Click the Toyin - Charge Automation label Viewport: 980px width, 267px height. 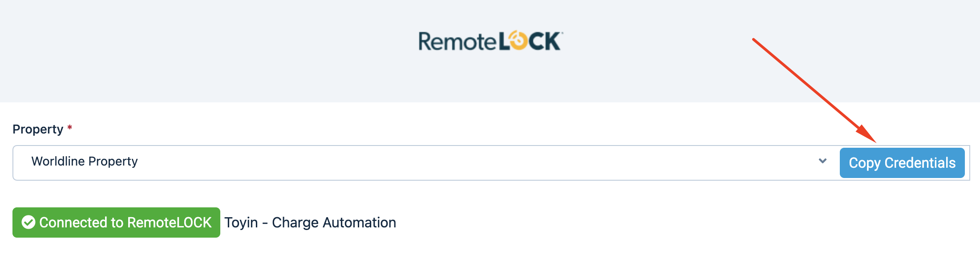pos(310,222)
